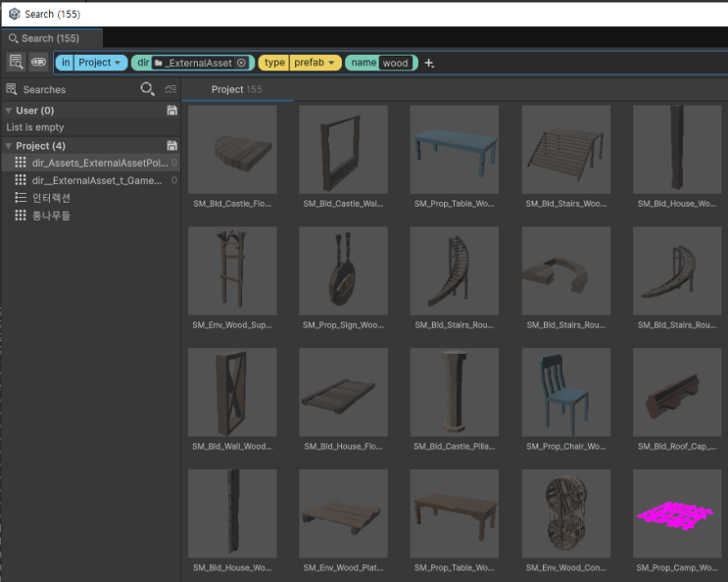Click the magnifier icon in Searches panel

click(147, 89)
